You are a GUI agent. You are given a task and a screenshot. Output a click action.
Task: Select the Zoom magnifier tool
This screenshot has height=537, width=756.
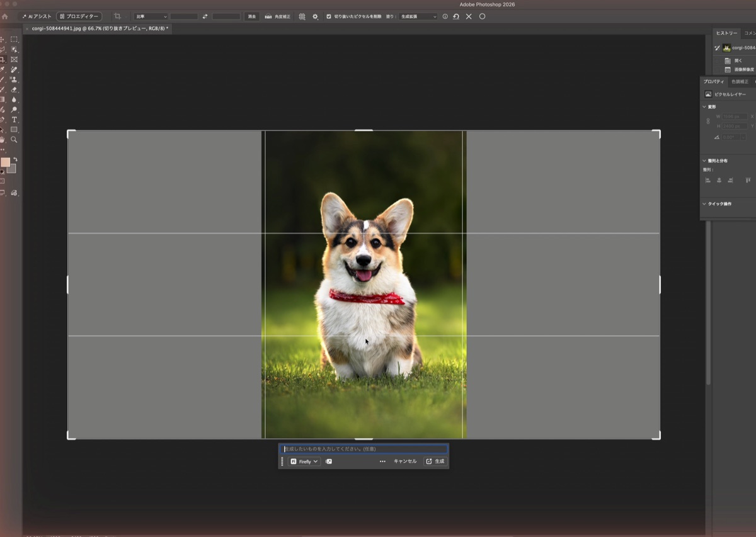point(14,140)
